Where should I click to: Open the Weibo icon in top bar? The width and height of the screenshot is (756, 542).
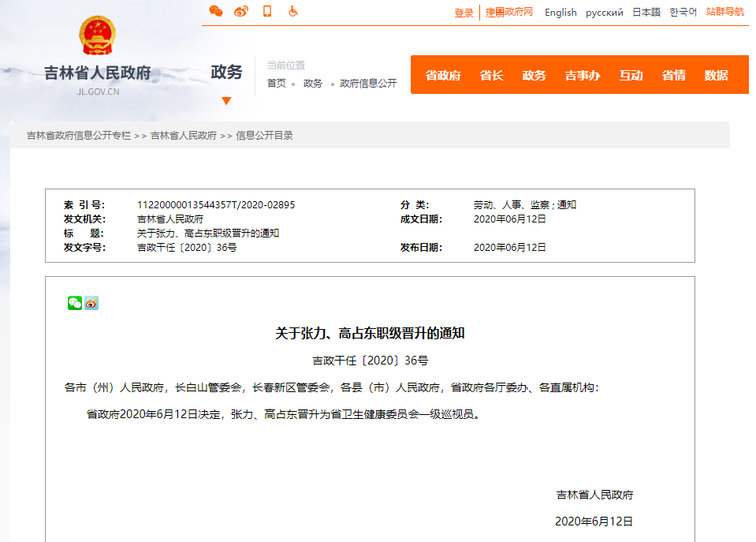click(x=241, y=11)
